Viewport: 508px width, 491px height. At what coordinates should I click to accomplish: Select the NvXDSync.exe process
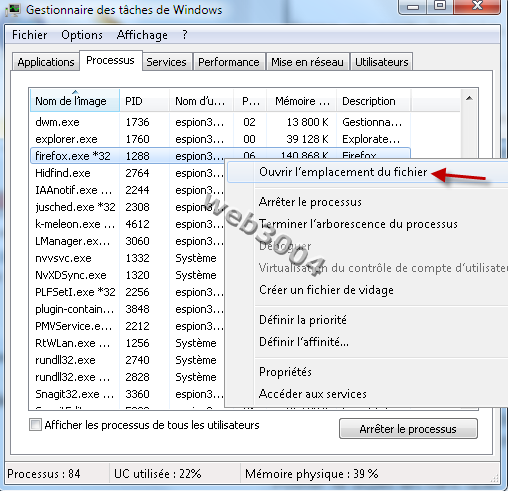click(x=128, y=275)
